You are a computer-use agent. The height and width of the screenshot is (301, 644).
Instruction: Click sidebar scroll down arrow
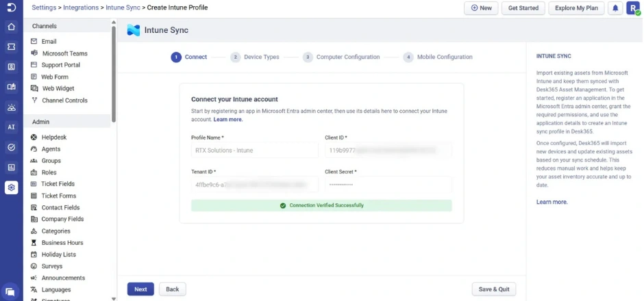tap(114, 298)
